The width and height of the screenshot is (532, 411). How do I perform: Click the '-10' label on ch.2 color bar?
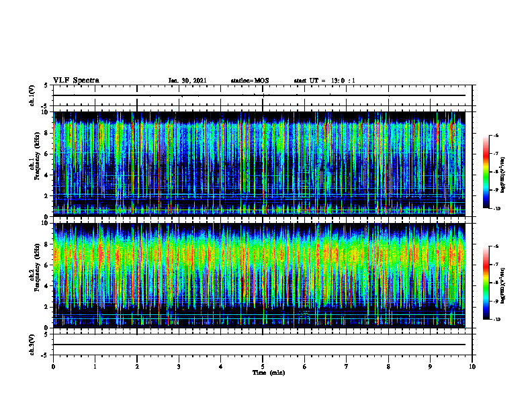click(496, 320)
